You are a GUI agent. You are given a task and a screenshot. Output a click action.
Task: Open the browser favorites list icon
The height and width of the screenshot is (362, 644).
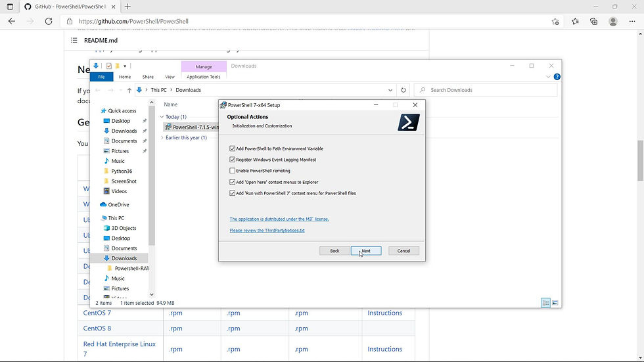tap(575, 21)
